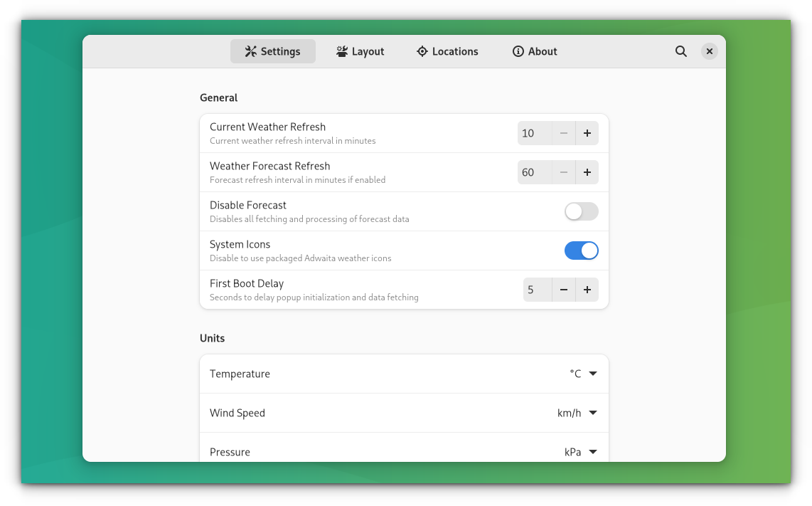Click the Current Weather Refresh value field
This screenshot has height=506, width=812.
[535, 133]
